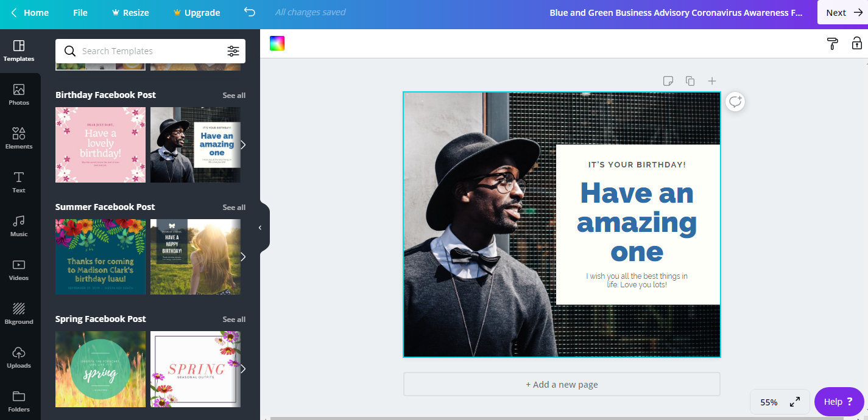Screen dimensions: 868x420
Task: Open the Templates sidebar tab
Action: 19,51
